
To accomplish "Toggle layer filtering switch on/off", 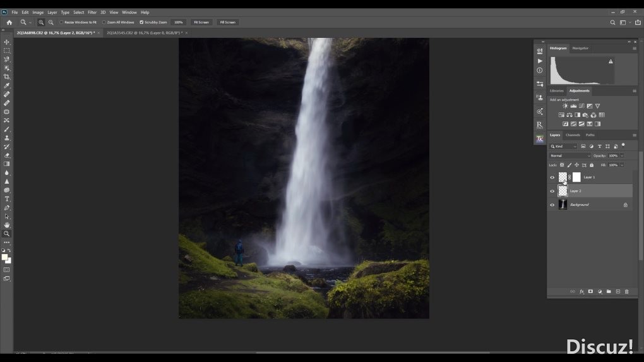I will 623,145.
